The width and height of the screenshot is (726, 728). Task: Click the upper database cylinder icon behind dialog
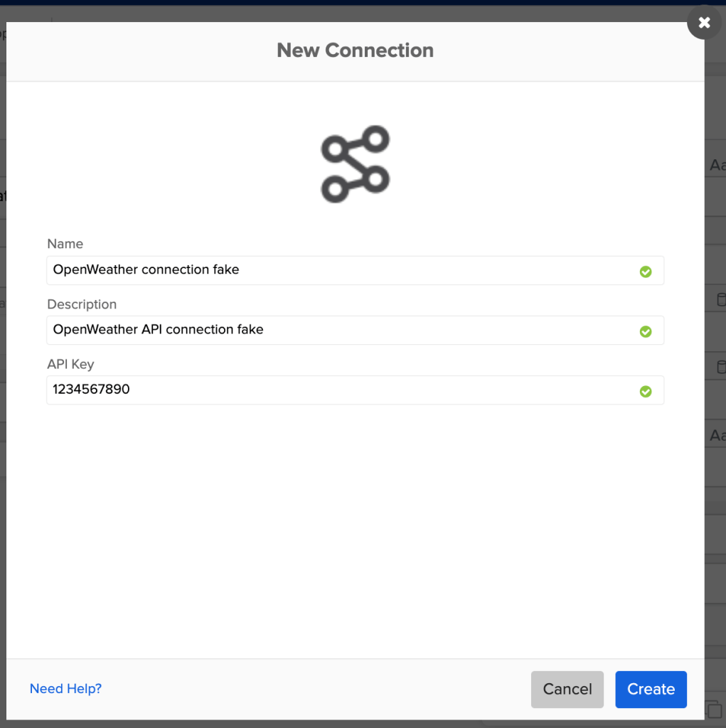click(720, 299)
